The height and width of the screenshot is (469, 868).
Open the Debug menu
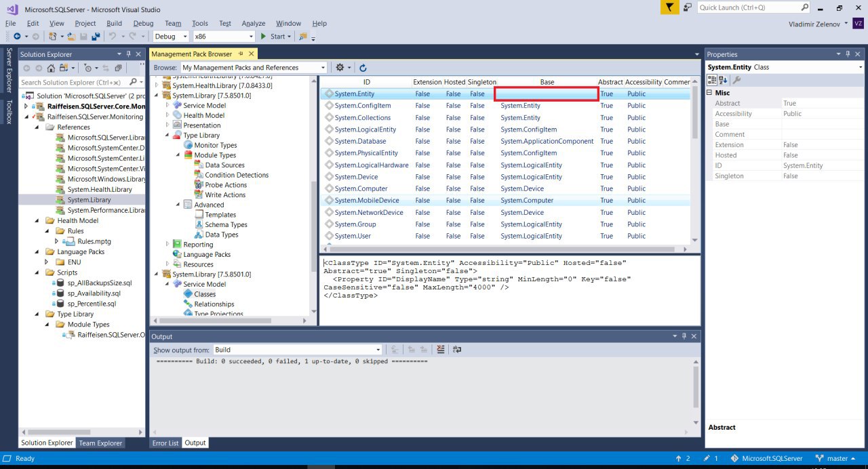tap(143, 23)
